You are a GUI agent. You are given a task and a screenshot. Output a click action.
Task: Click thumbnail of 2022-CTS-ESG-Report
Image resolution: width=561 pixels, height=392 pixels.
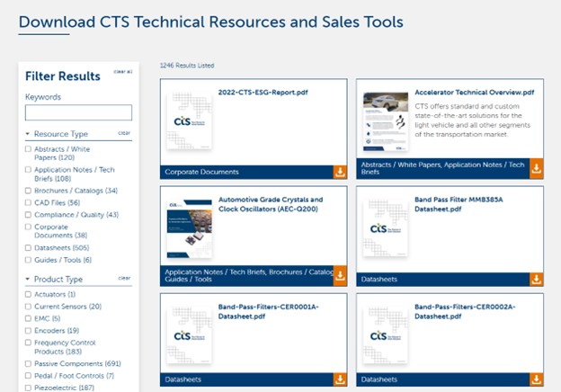[190, 120]
